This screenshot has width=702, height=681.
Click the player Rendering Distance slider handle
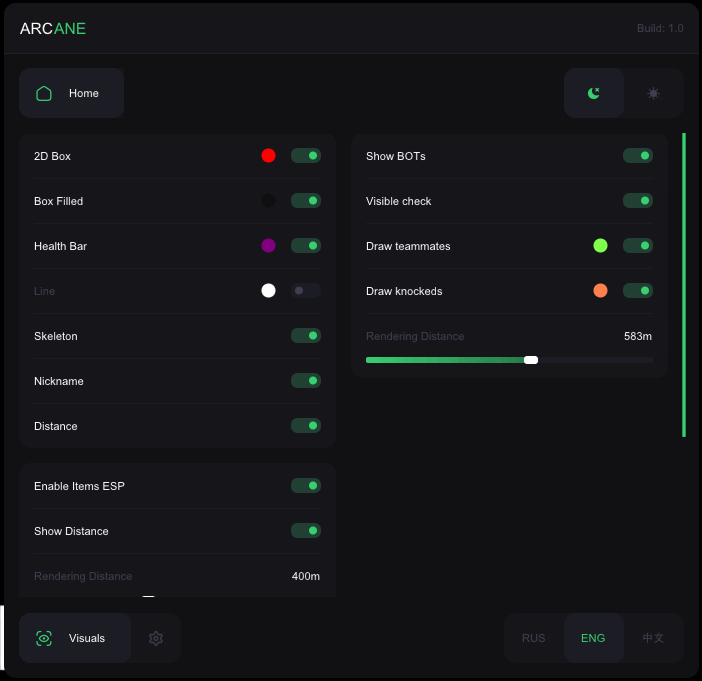(531, 360)
